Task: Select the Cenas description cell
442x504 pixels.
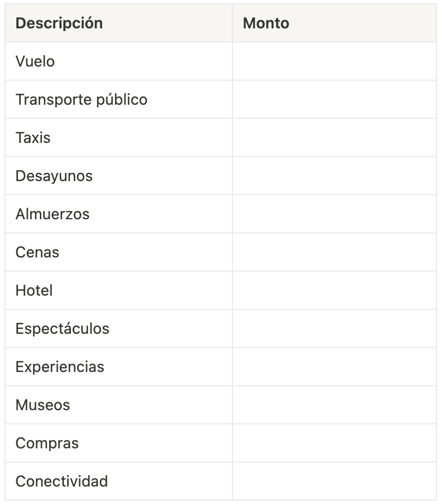Action: (37, 253)
